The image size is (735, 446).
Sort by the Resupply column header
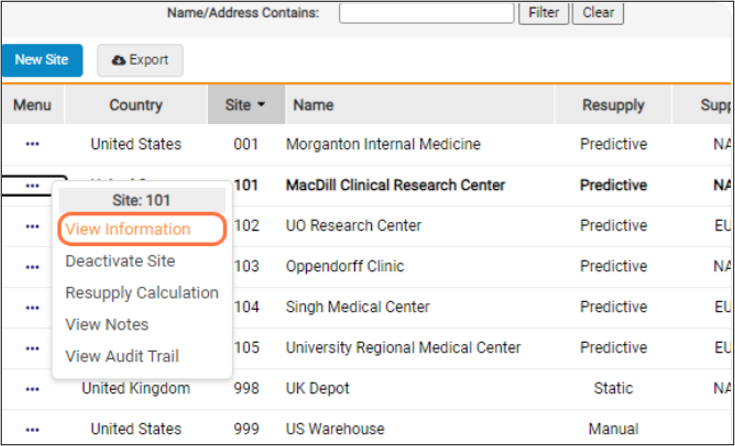[613, 105]
